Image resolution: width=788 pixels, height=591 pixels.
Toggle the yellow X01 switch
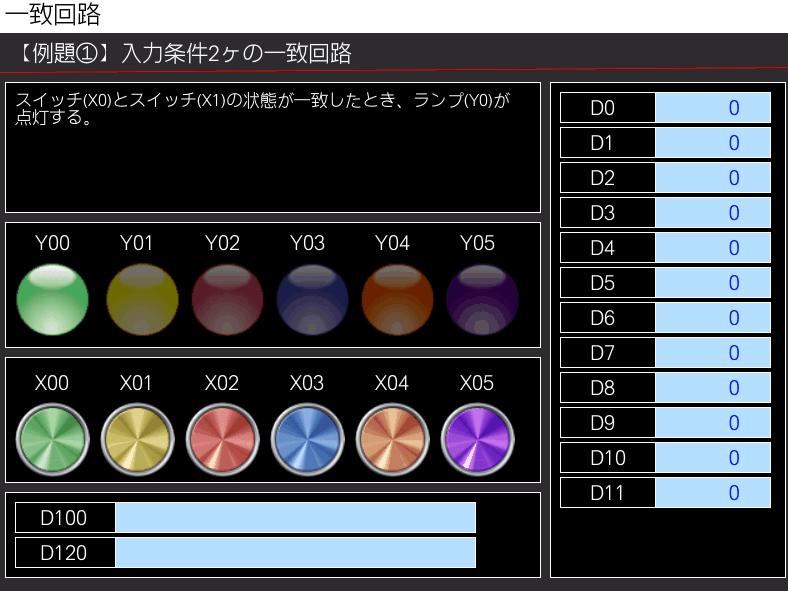click(x=137, y=440)
